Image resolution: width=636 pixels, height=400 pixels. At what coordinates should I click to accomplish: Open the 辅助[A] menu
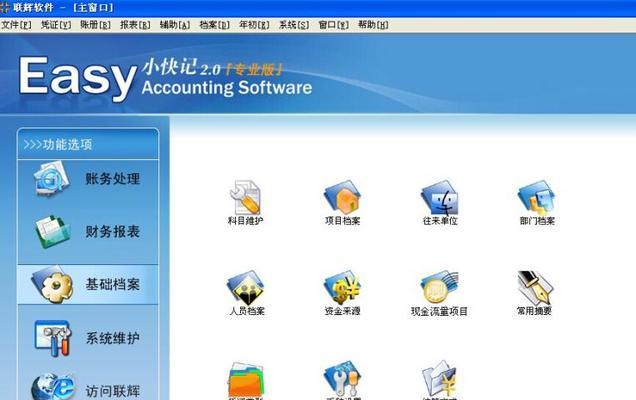(175, 25)
